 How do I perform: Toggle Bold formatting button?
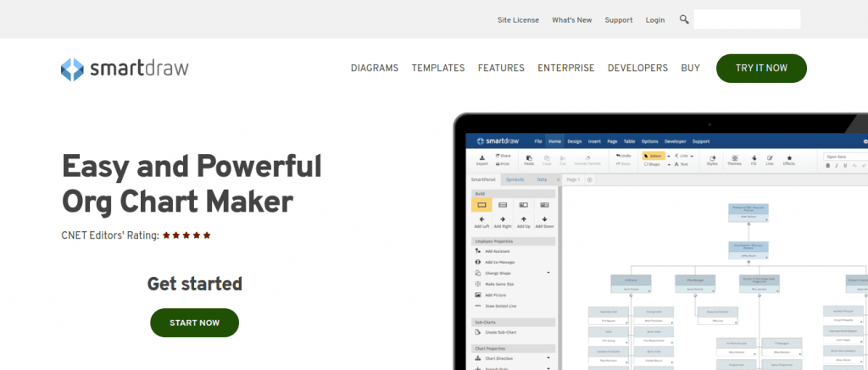click(x=828, y=165)
